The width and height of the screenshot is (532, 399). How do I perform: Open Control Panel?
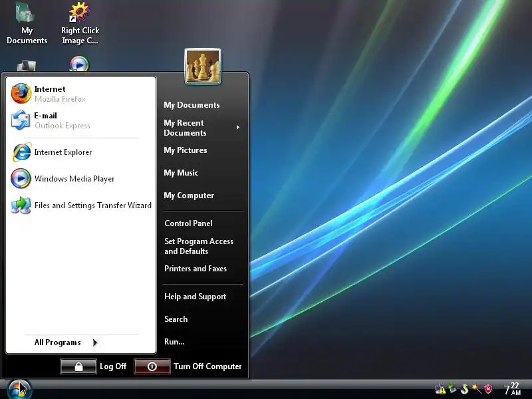[x=188, y=223]
